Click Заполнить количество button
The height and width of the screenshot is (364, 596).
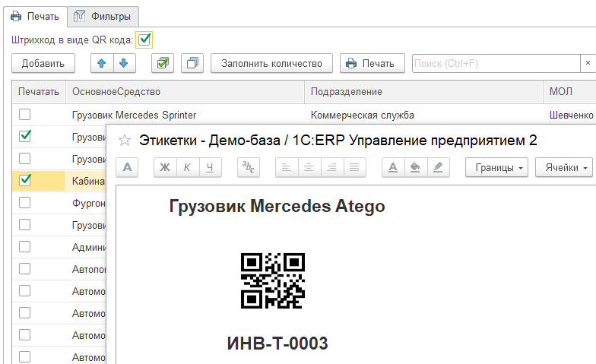coord(271,63)
